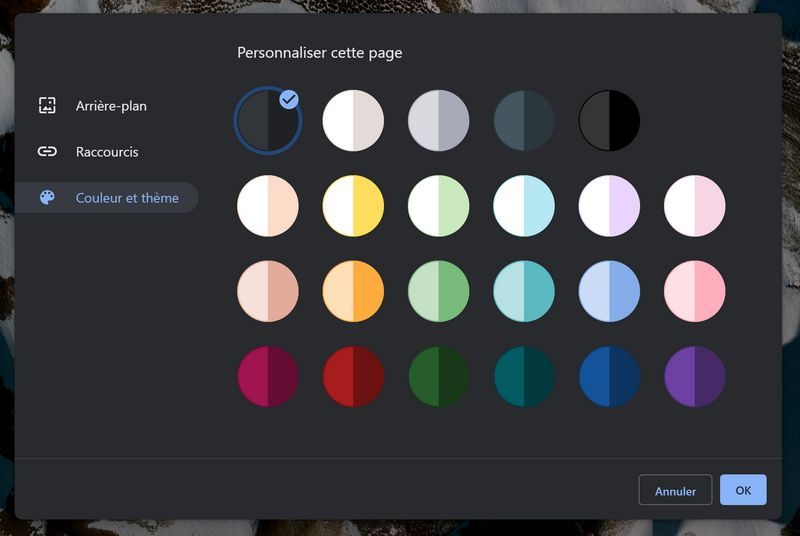Confirm with the OK button
Viewport: 800px width, 536px height.
[742, 490]
